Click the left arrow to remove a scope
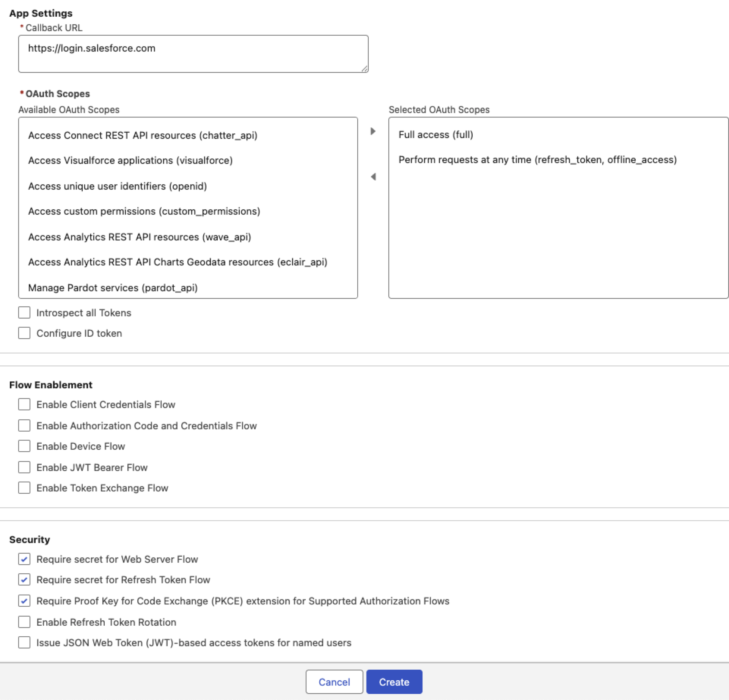This screenshot has height=700, width=729. point(373,177)
